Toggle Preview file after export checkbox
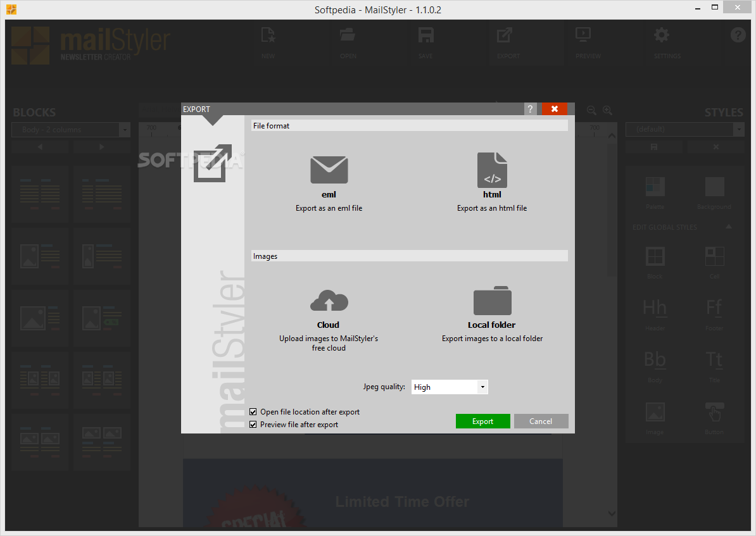 253,424
